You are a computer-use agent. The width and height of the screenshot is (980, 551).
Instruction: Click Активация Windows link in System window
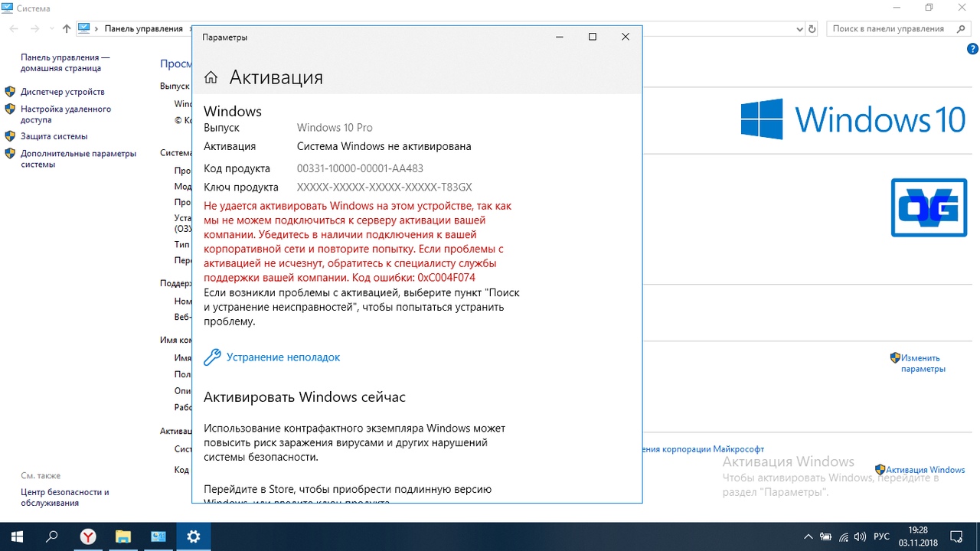pos(926,470)
